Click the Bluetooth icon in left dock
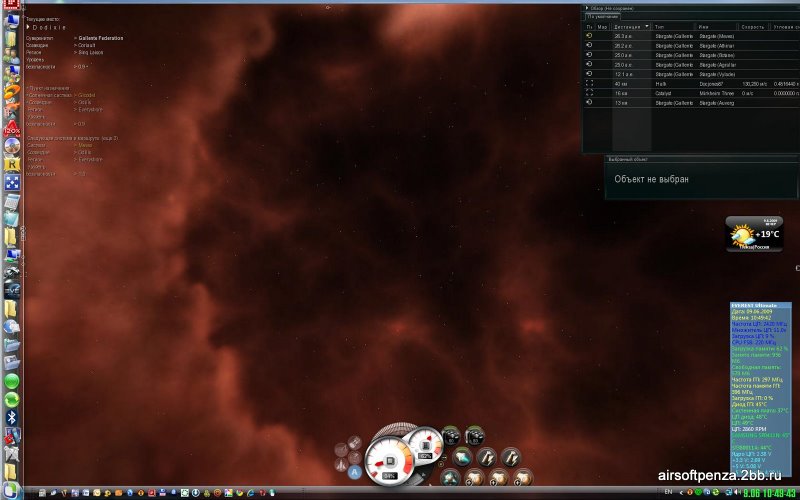 coord(12,417)
